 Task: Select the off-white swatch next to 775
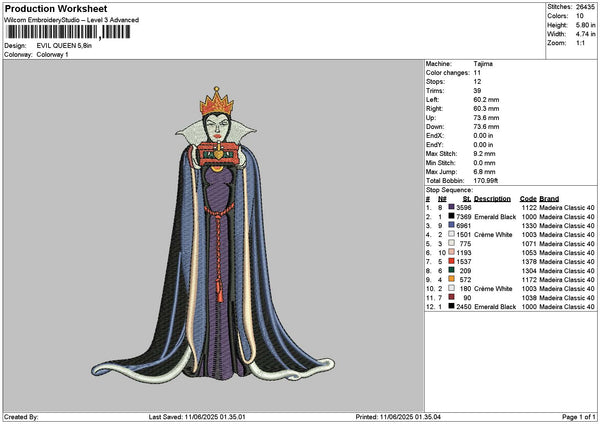tap(451, 243)
